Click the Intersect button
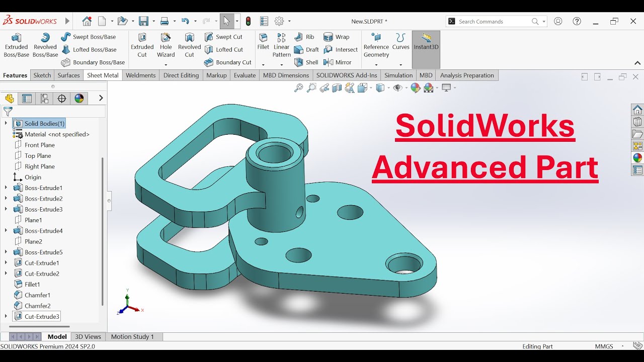Screen dimensions: 644x362 click(x=341, y=50)
